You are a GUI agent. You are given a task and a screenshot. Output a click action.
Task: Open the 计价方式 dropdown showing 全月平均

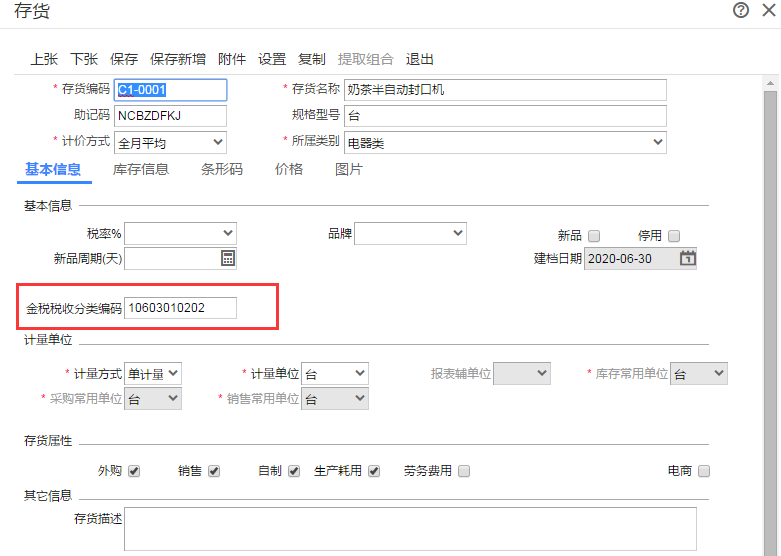point(170,142)
